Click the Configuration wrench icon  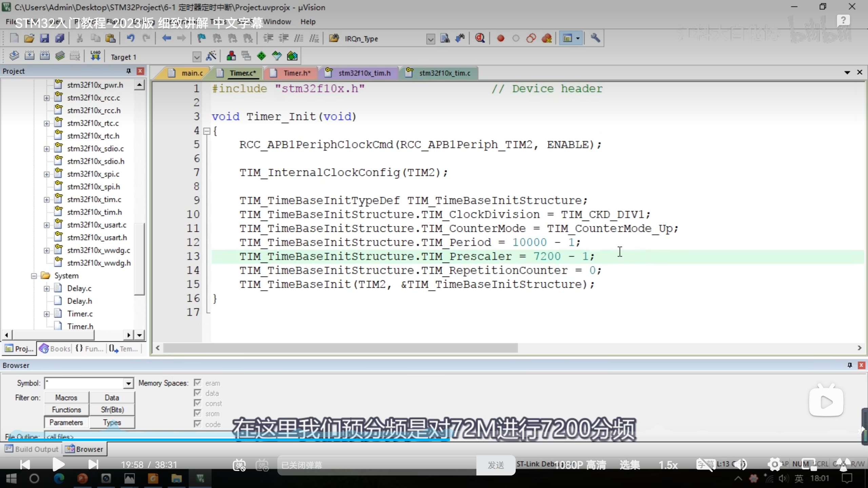click(x=595, y=38)
